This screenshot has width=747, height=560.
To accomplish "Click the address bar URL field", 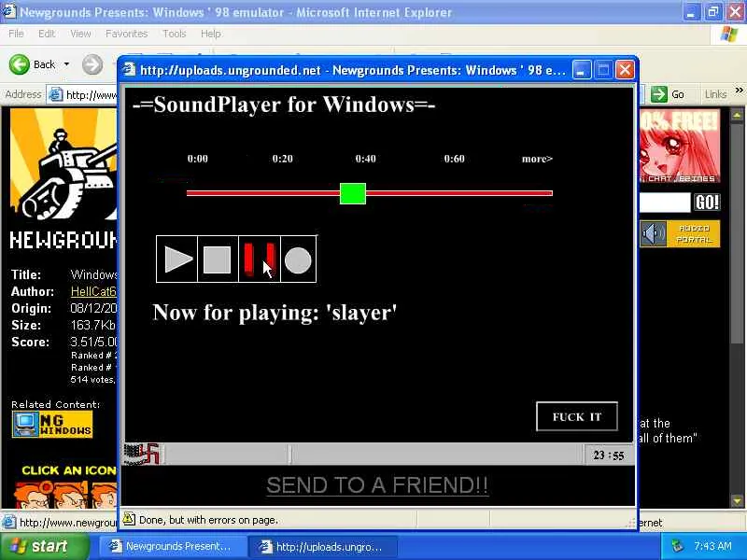I will (x=91, y=95).
